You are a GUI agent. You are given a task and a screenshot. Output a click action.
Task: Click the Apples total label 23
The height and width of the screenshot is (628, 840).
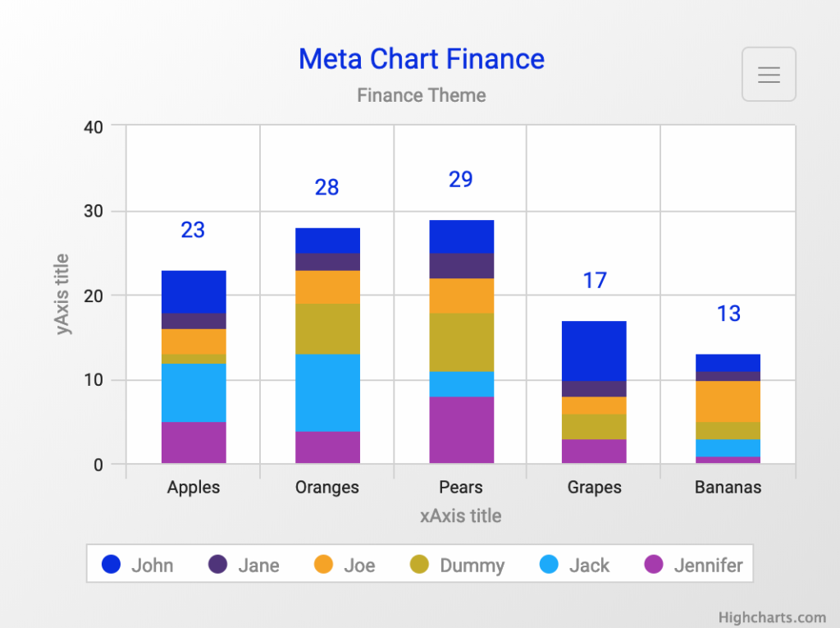click(x=193, y=231)
